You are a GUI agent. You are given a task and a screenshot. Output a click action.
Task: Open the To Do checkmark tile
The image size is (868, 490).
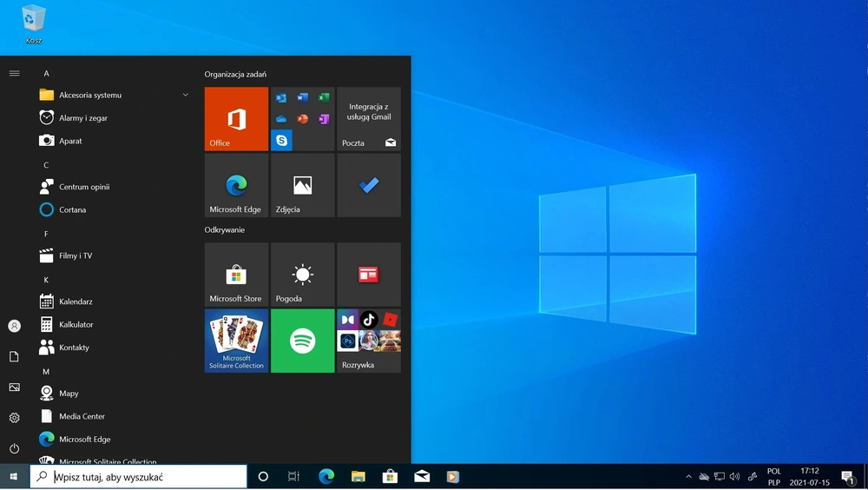(369, 185)
